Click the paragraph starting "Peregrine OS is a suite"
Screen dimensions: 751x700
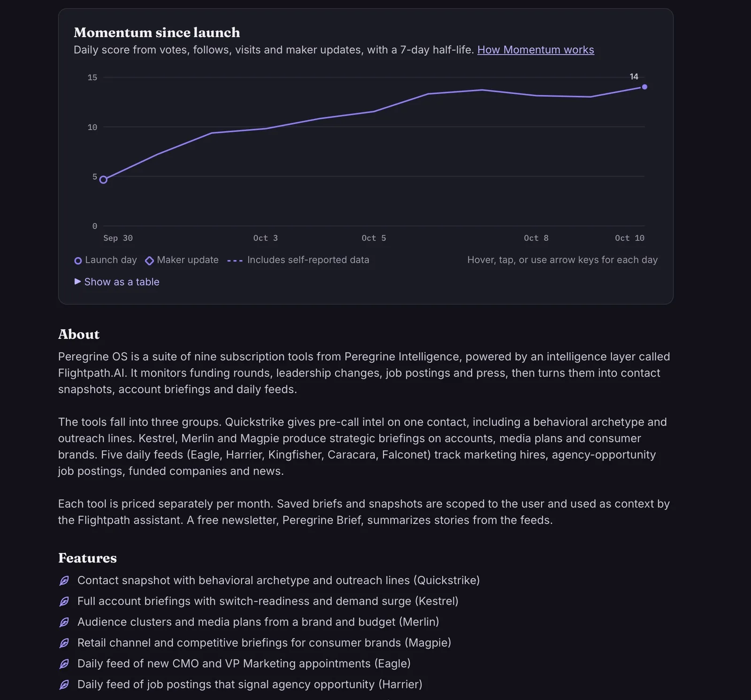[364, 373]
